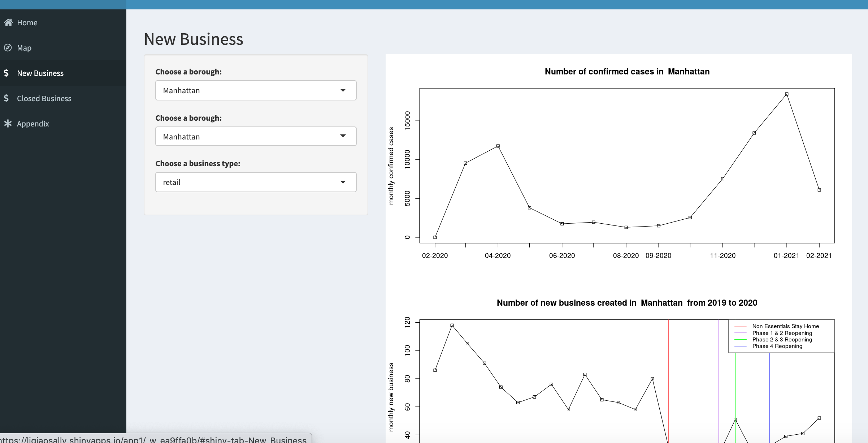
Task: Expand second borough dropdown arrow
Action: pyautogui.click(x=343, y=136)
